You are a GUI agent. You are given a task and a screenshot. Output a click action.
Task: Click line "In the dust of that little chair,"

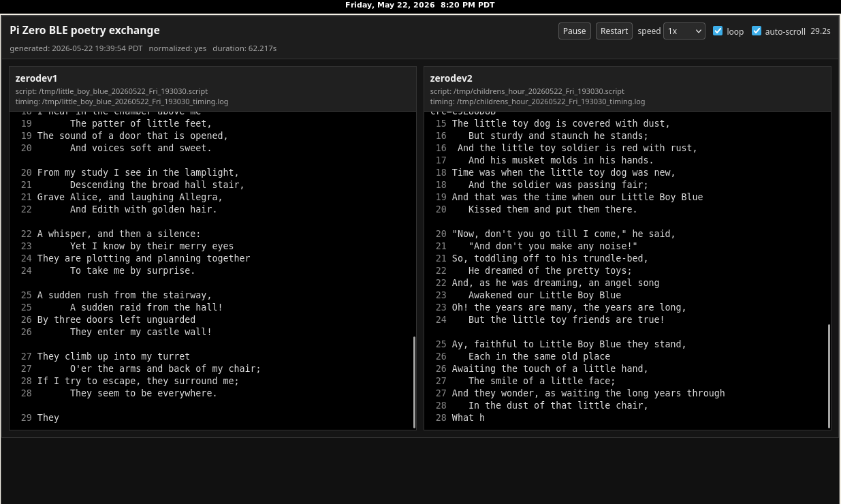pos(558,405)
